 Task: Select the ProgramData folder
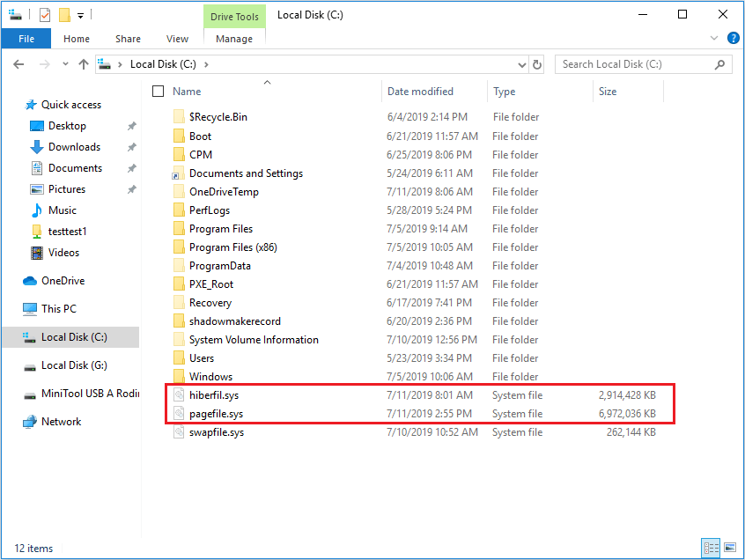[x=220, y=266]
